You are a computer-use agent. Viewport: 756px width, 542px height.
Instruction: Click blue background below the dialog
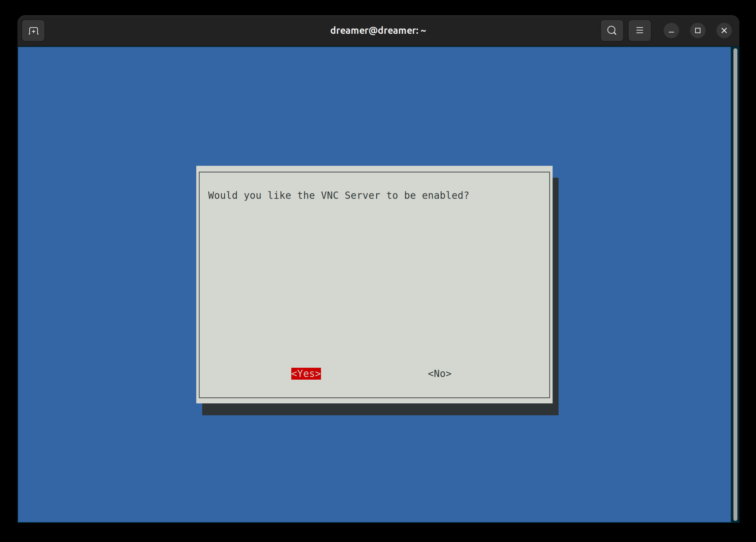[x=373, y=467]
